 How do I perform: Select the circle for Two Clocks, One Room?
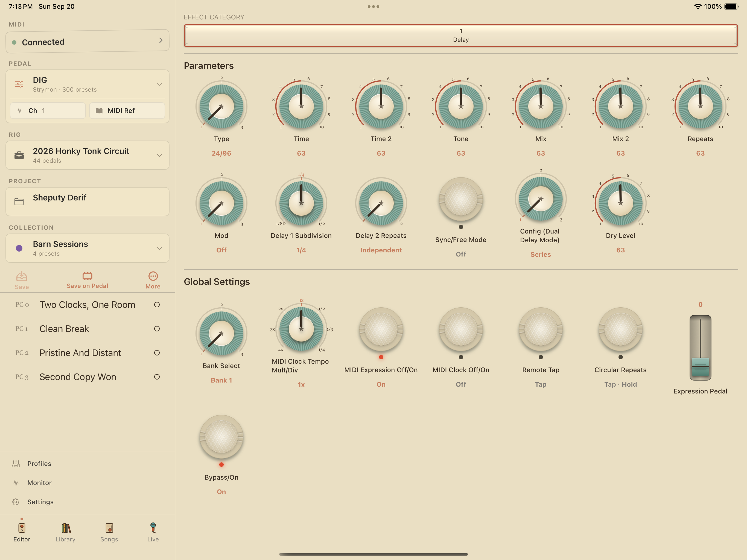[157, 305]
